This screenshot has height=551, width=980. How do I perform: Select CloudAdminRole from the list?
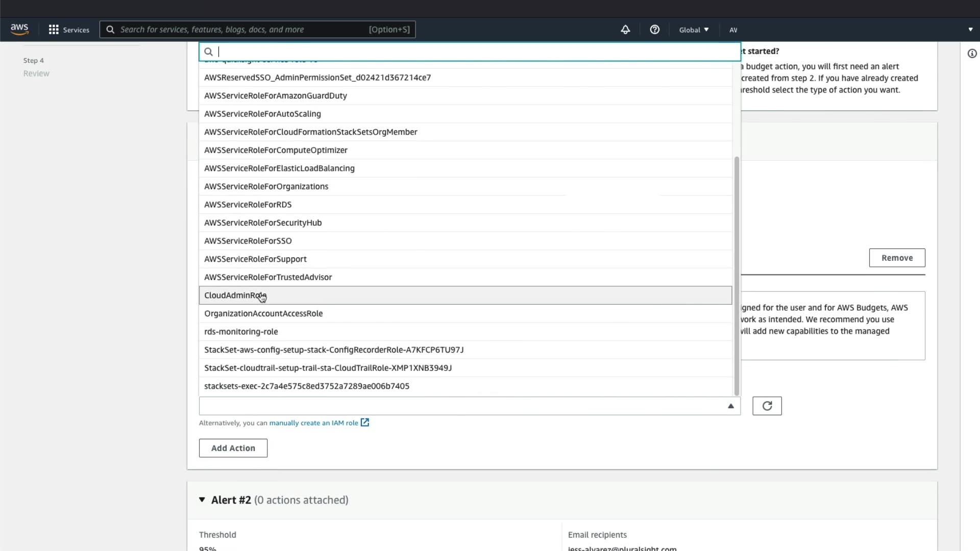click(x=235, y=295)
